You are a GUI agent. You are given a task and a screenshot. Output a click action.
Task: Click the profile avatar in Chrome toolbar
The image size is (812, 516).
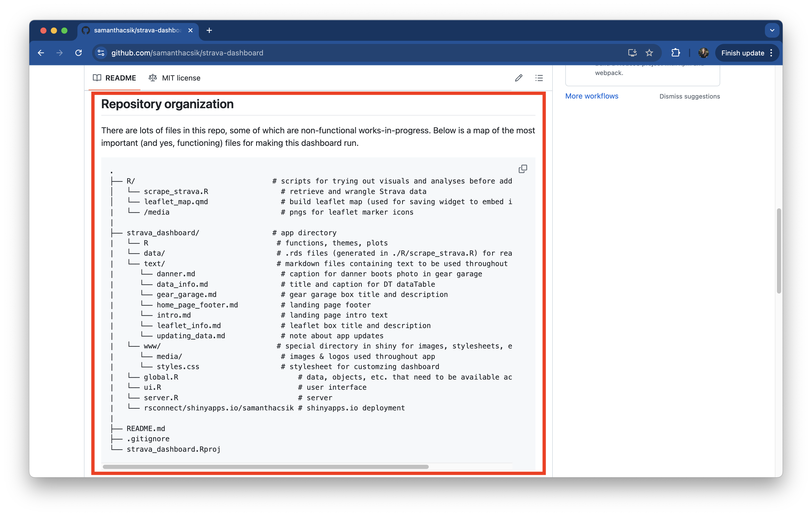point(703,53)
